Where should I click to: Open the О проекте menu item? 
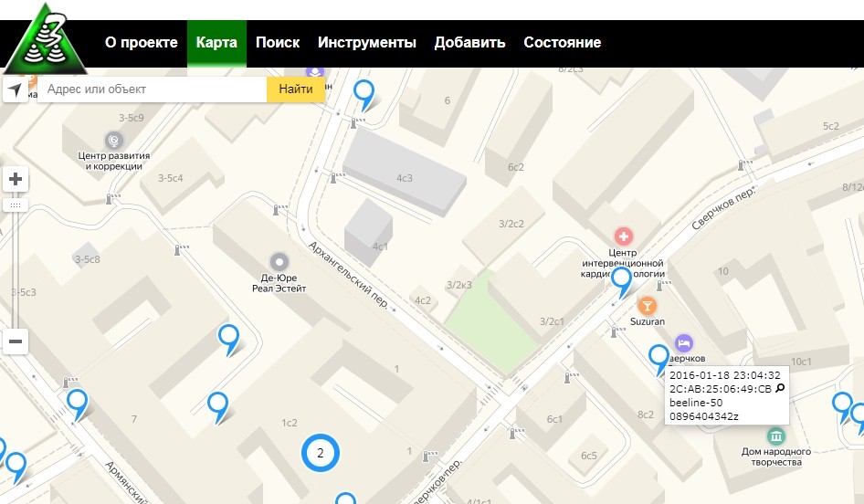click(x=141, y=42)
